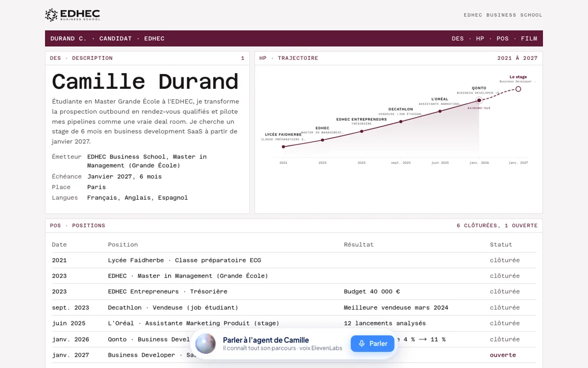Click the Position column header

point(123,244)
